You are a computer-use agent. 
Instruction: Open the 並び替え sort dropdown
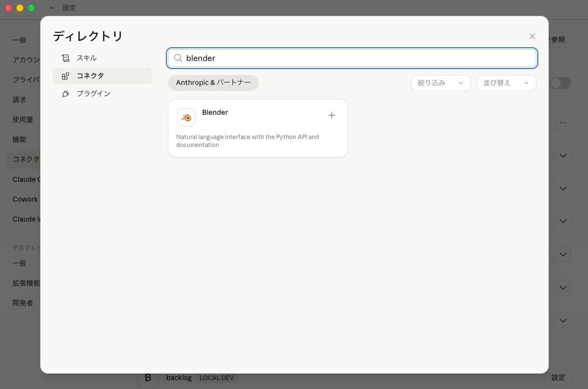[x=506, y=83]
